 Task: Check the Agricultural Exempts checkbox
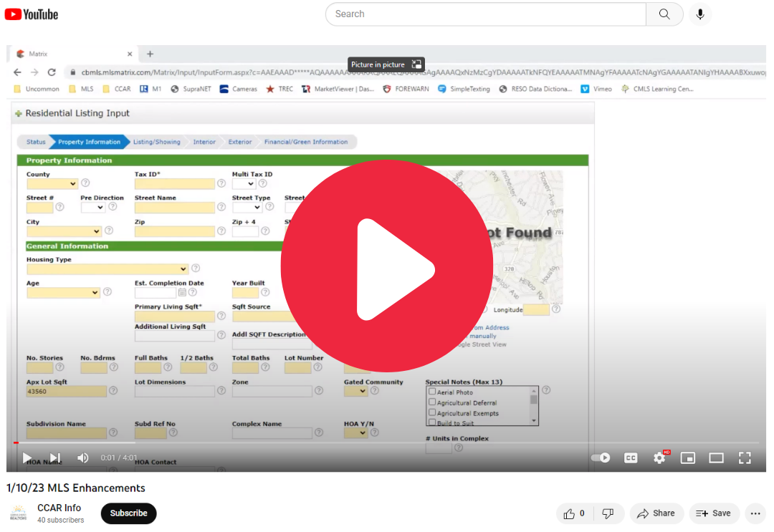(432, 412)
